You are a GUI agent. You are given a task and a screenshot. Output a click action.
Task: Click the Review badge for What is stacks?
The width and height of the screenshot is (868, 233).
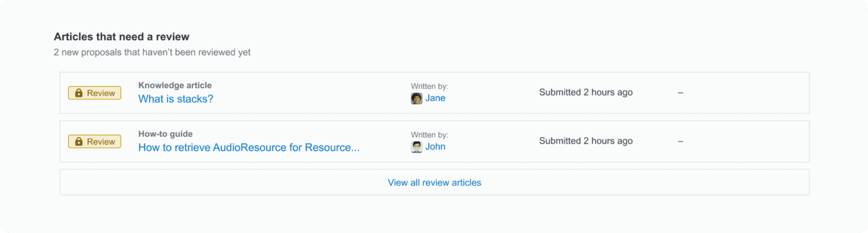95,93
